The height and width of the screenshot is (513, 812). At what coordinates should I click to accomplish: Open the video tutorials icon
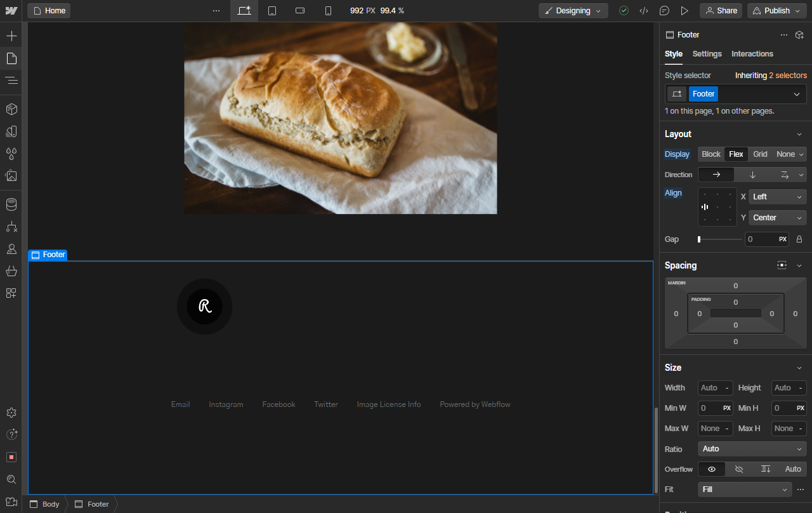[x=11, y=502]
